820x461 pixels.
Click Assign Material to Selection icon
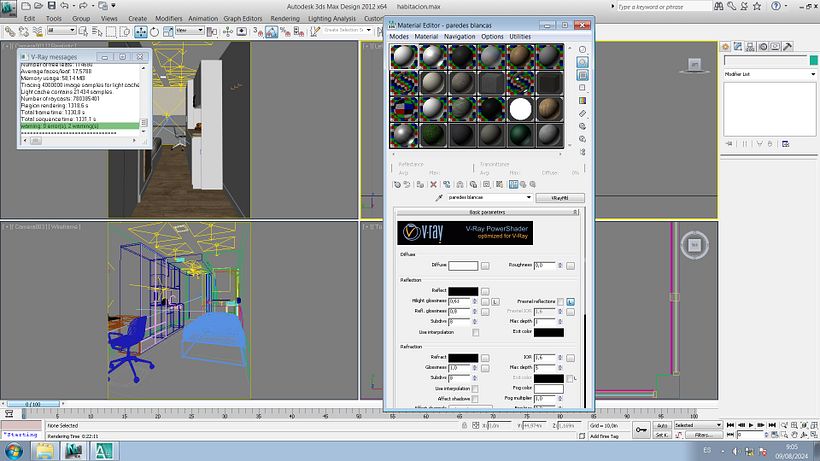[420, 185]
